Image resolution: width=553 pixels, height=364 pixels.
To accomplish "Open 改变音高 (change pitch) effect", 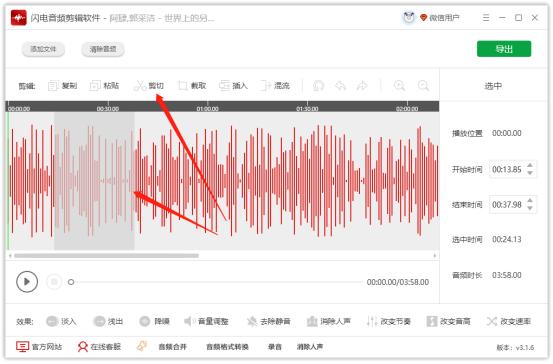I will point(448,321).
